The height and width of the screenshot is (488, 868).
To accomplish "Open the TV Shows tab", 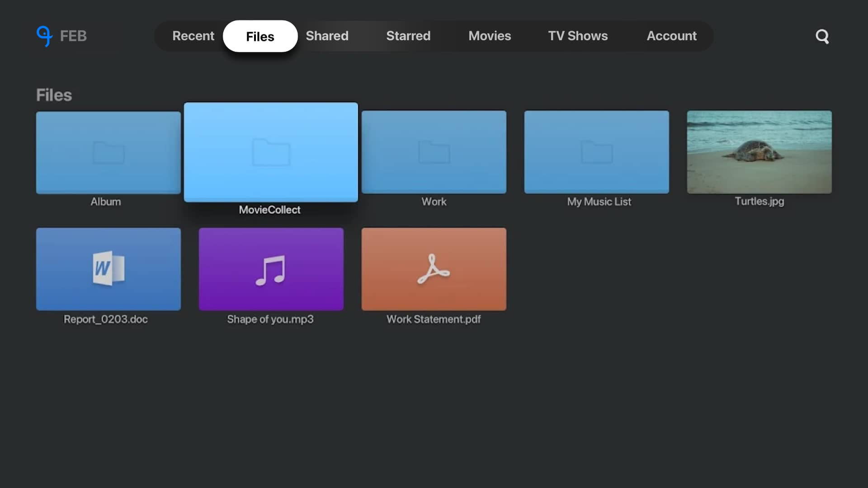I will 578,36.
